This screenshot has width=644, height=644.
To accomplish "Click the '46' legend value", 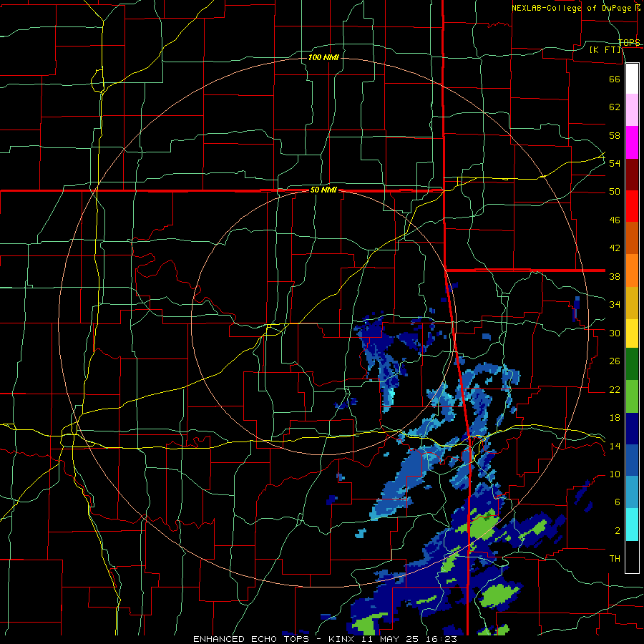I will point(615,220).
